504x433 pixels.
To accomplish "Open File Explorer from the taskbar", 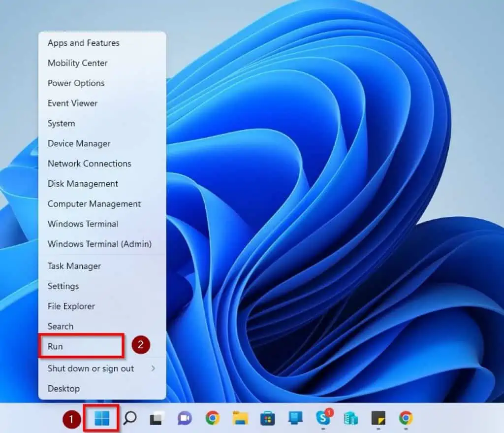I will (x=240, y=419).
